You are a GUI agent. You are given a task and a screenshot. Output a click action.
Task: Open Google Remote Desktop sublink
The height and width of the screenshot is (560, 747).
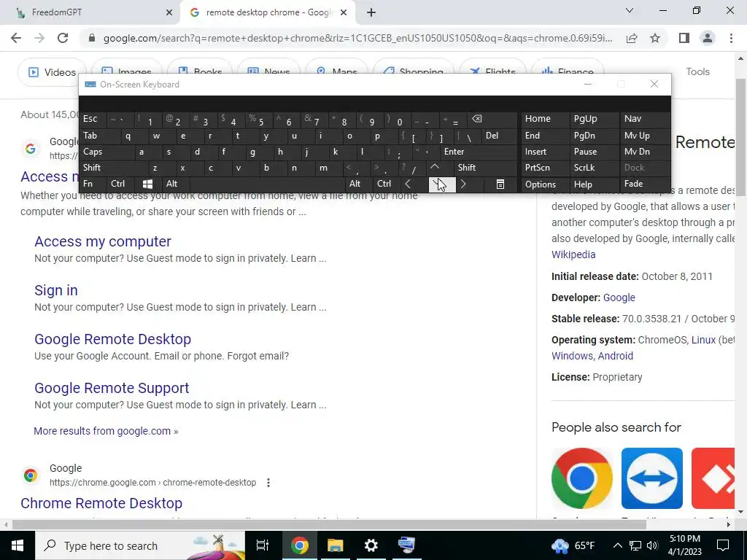tap(112, 339)
